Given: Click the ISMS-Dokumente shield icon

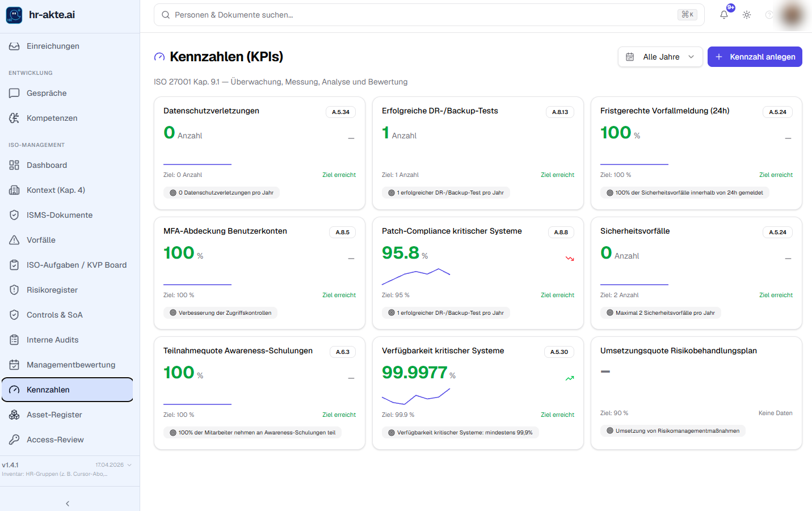Looking at the screenshot, I should [x=14, y=215].
